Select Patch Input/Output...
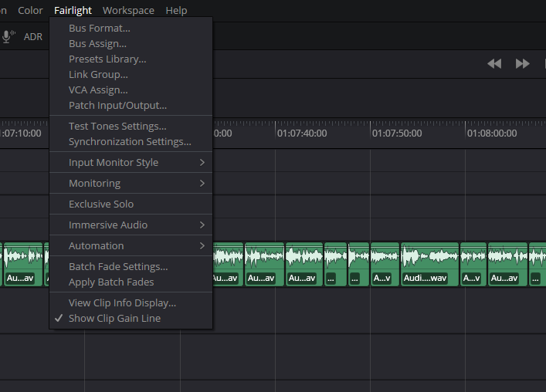The width and height of the screenshot is (546, 392). pos(131,105)
